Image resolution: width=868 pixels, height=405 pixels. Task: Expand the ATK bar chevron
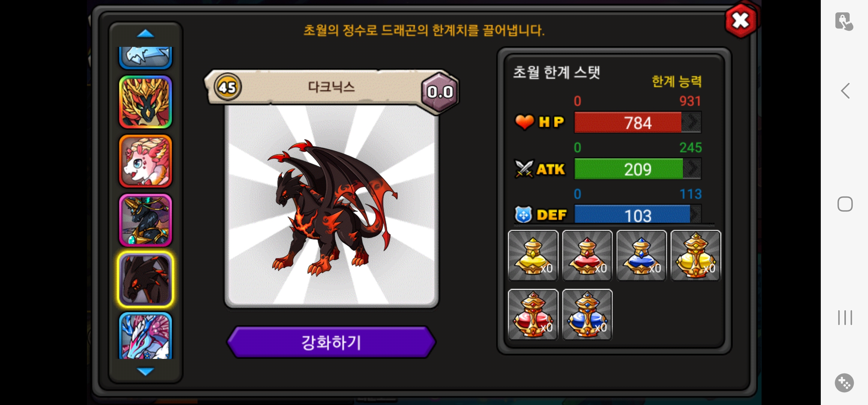pyautogui.click(x=692, y=169)
